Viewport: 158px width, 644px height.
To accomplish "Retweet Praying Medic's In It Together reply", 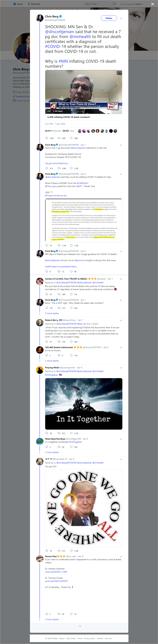I will coord(59,433).
